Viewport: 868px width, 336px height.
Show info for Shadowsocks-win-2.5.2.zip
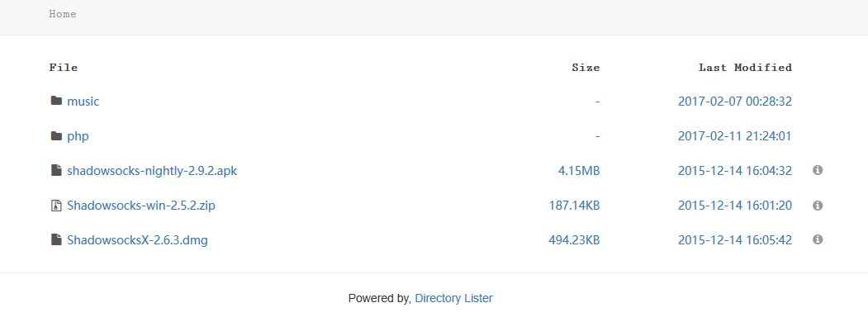point(818,205)
